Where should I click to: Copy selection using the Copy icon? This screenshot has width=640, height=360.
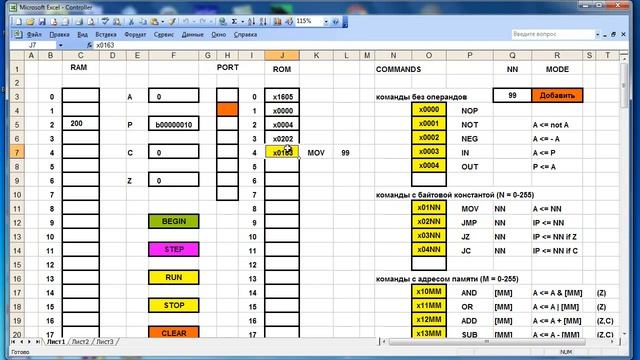pos(143,22)
